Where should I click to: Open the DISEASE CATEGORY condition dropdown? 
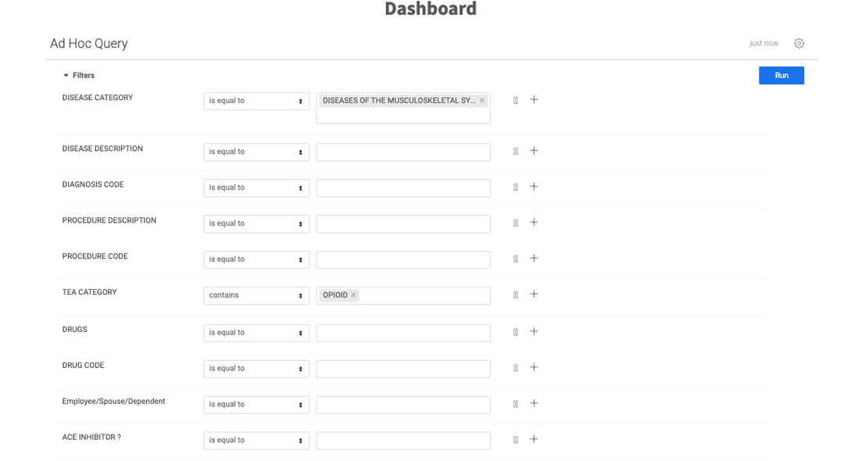click(x=256, y=101)
